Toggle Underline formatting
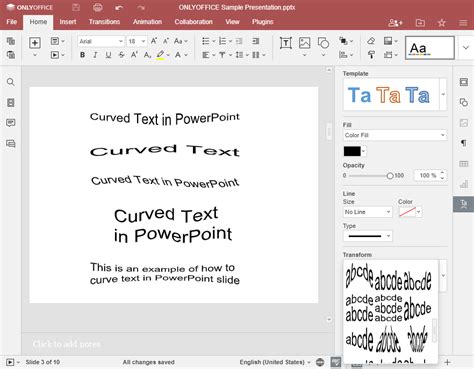The width and height of the screenshot is (474, 369). tap(108, 55)
